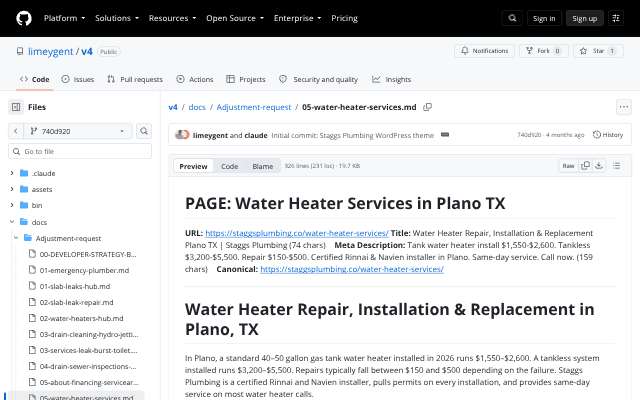640x400 pixels.
Task: Open 00-DEVELOPER-STRATEGY-B... file
Action: tap(88, 254)
